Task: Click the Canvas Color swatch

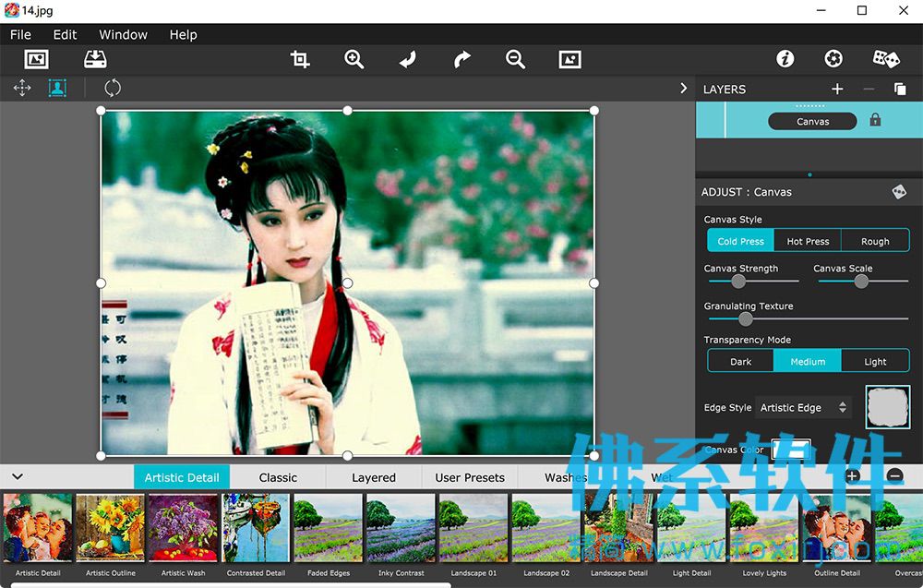Action: (791, 450)
